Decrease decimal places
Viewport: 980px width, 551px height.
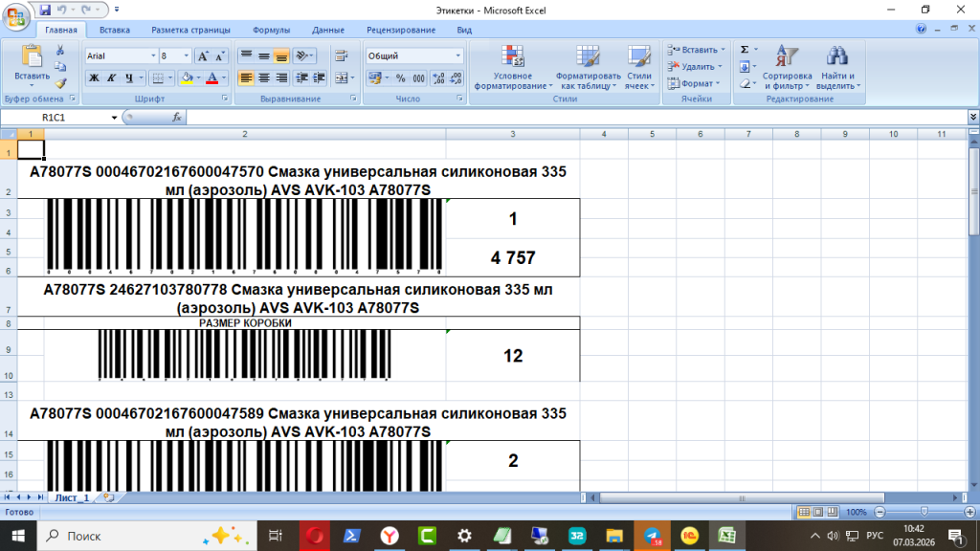coord(457,78)
